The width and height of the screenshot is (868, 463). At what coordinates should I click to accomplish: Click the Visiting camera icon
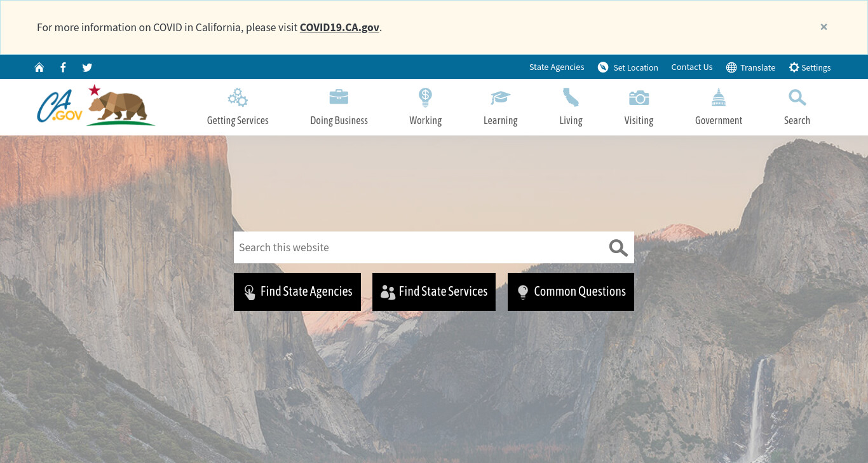639,97
